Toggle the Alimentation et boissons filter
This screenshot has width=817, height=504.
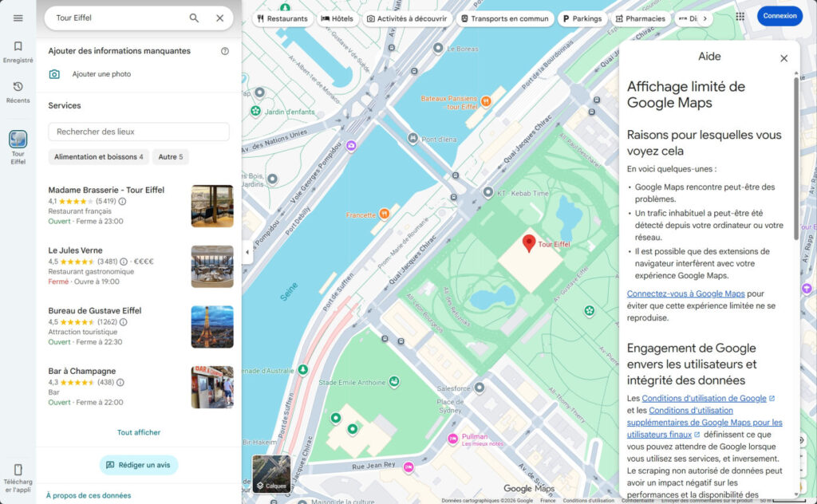tap(98, 156)
